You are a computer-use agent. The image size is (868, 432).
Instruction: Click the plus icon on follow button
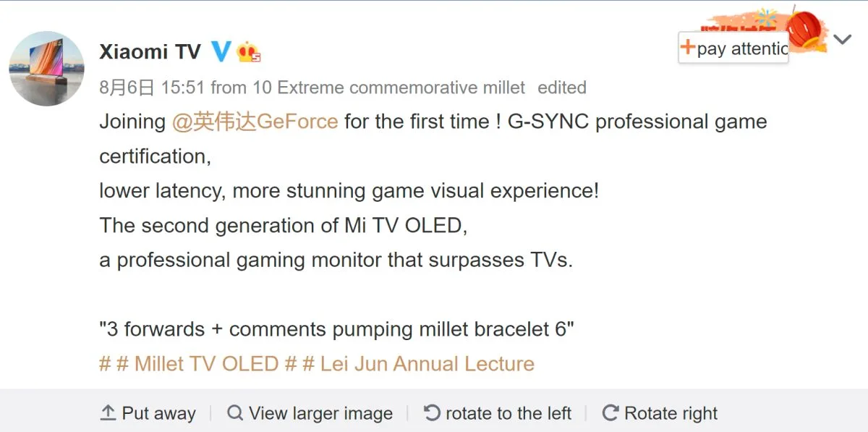pos(687,48)
